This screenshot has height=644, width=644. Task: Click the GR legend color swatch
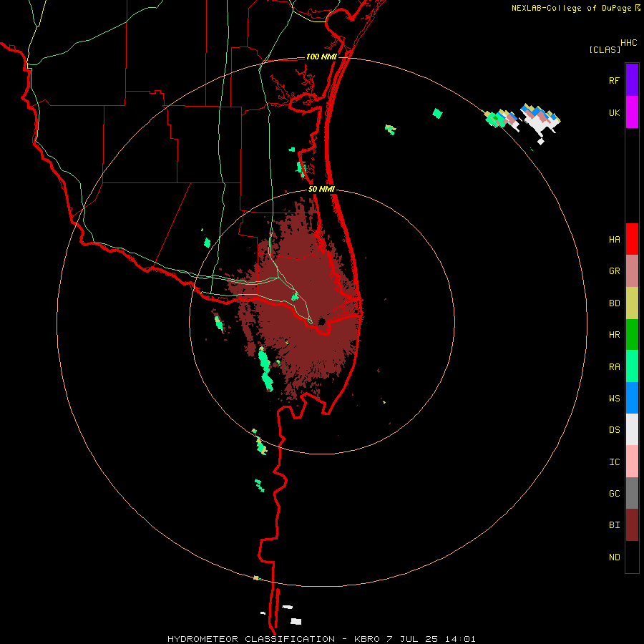[632, 271]
